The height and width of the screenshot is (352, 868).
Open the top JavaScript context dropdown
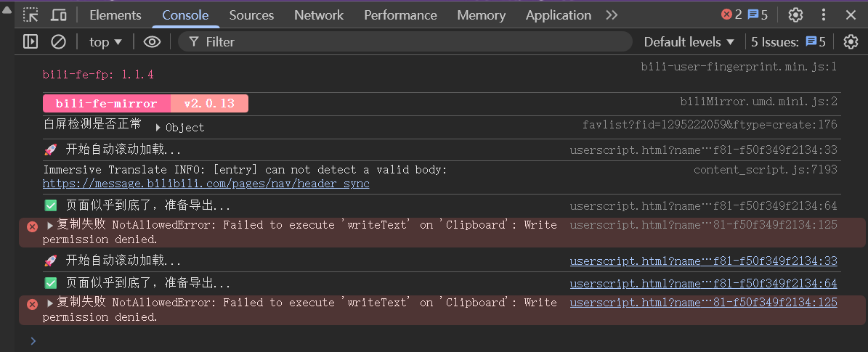click(105, 42)
